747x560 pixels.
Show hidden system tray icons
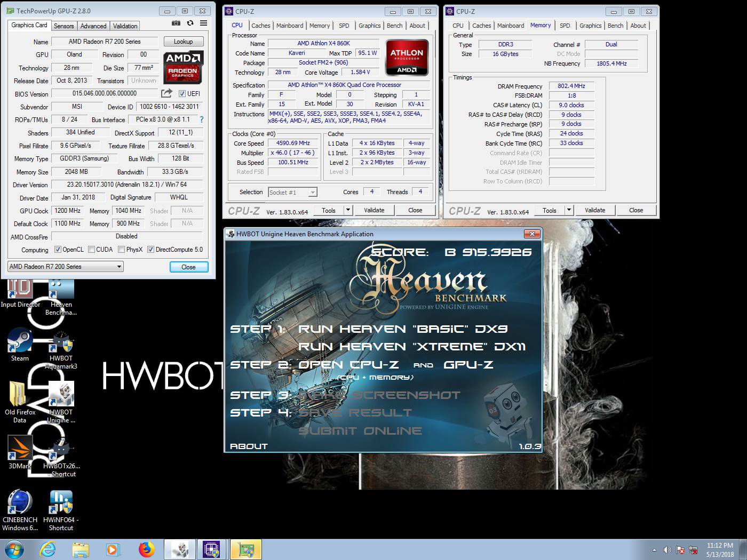(654, 550)
